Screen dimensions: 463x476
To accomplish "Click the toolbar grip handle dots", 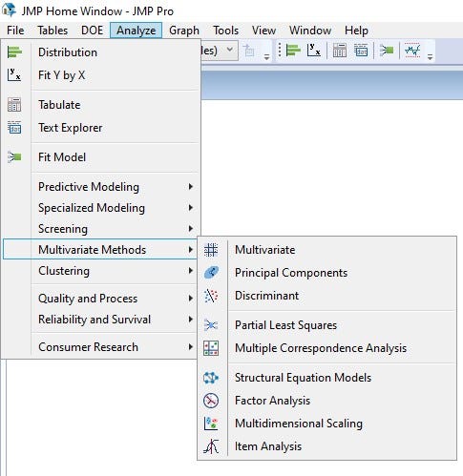I will click(x=279, y=51).
